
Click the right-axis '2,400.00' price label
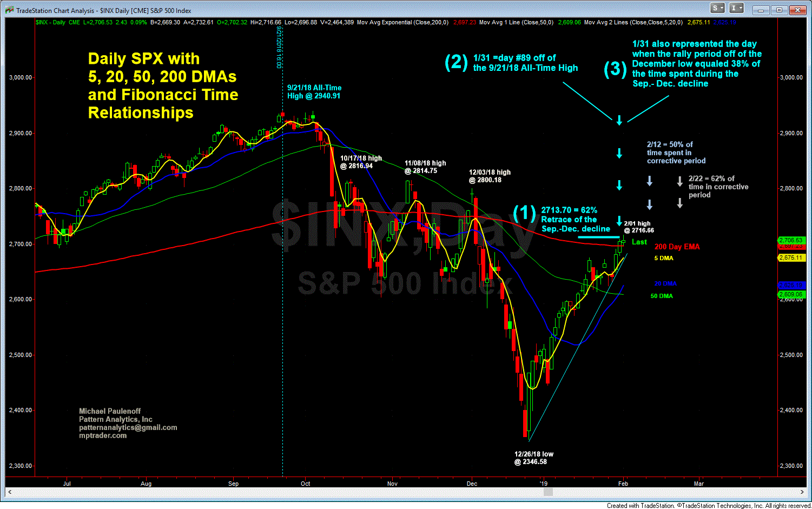pyautogui.click(x=791, y=410)
